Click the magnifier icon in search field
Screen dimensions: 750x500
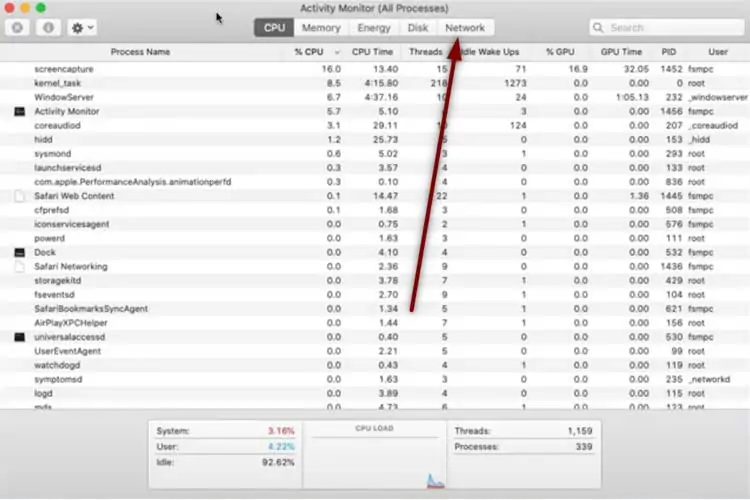click(600, 28)
